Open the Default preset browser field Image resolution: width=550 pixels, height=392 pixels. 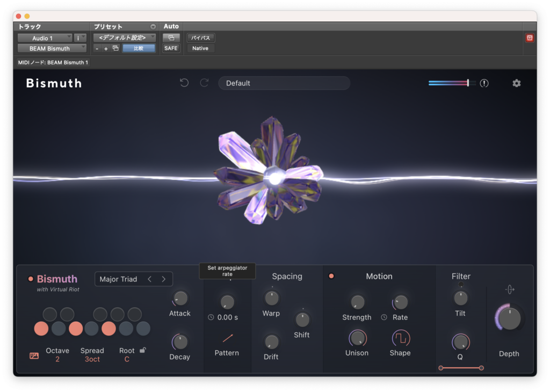pos(284,83)
